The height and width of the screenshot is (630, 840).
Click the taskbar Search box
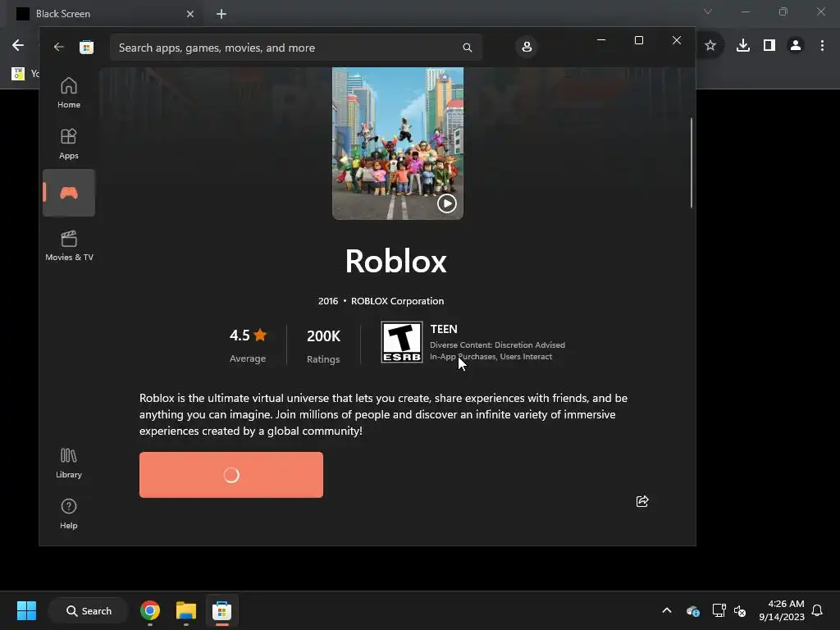click(89, 610)
